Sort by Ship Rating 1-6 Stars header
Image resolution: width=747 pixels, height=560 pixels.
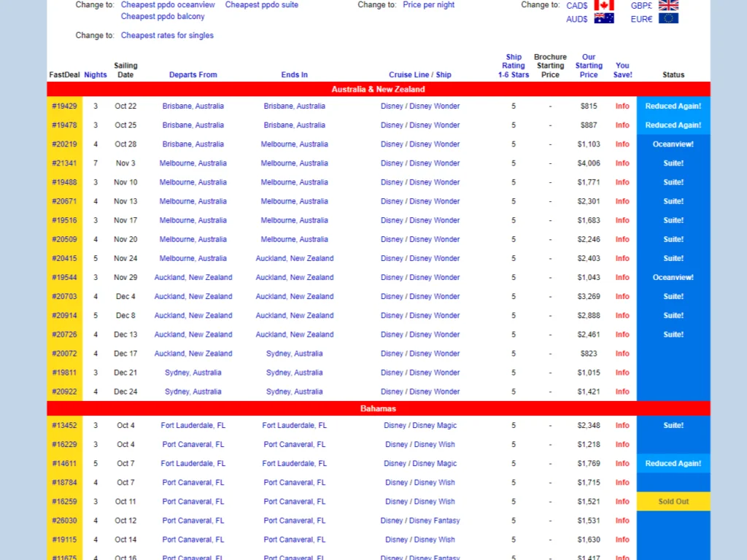pyautogui.click(x=514, y=66)
